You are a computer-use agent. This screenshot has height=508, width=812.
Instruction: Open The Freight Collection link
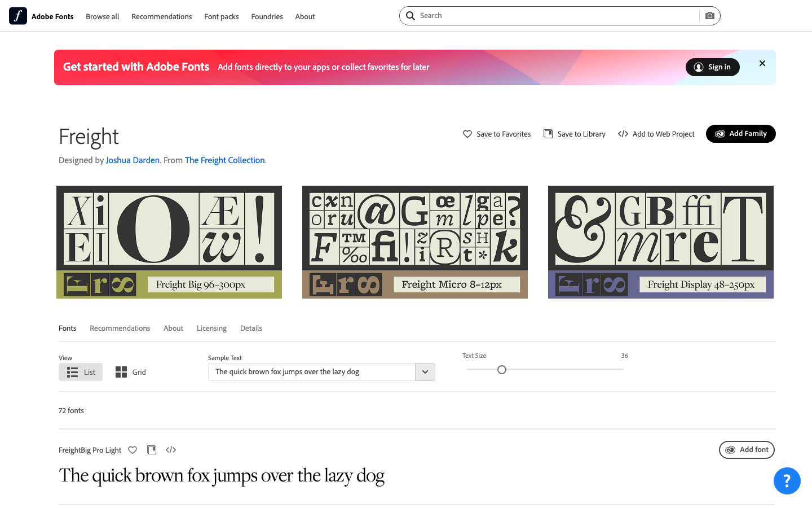point(224,160)
